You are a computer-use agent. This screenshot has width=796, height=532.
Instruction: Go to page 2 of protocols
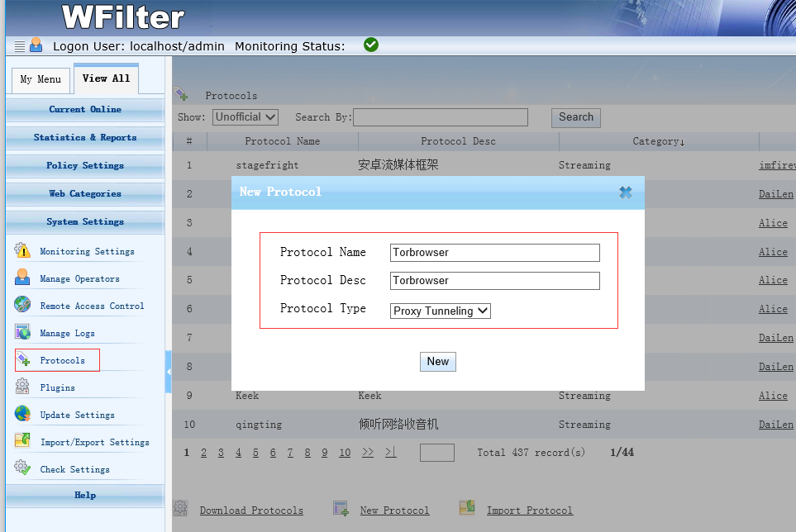(x=203, y=453)
